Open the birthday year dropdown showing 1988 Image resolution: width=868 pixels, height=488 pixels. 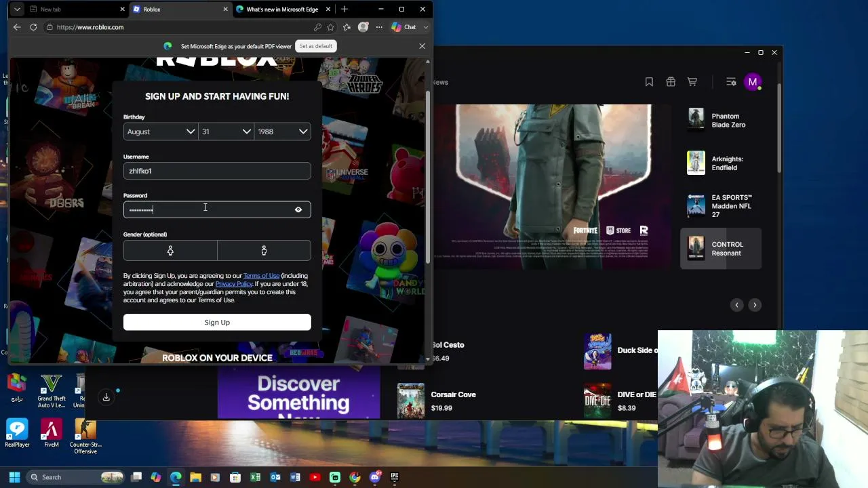(x=283, y=131)
